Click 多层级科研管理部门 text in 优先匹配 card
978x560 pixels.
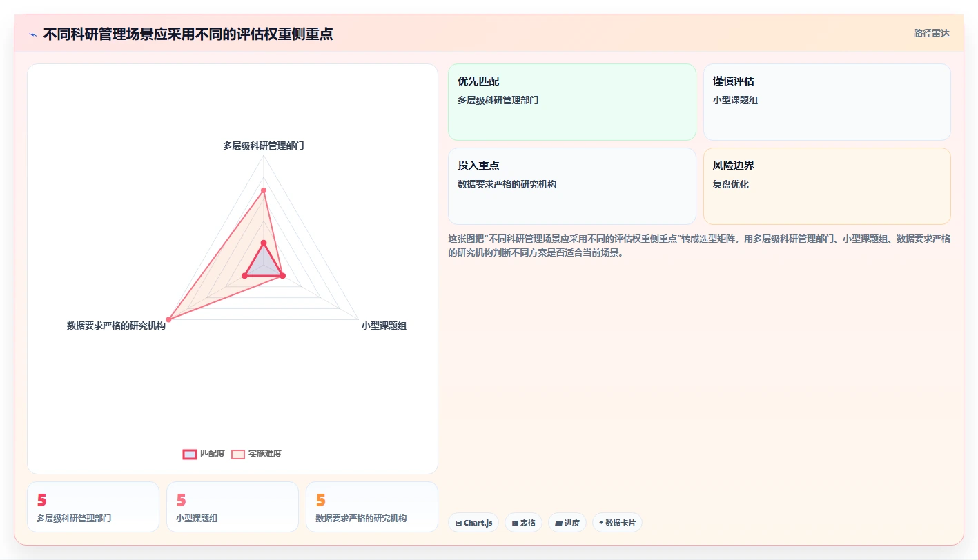pos(498,100)
